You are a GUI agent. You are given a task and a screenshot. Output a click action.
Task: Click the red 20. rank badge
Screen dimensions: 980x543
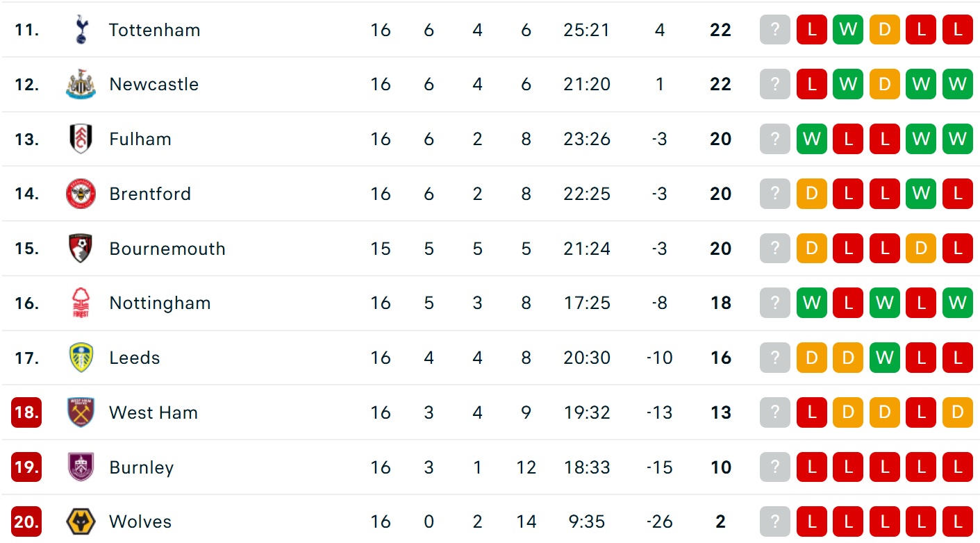(x=26, y=521)
